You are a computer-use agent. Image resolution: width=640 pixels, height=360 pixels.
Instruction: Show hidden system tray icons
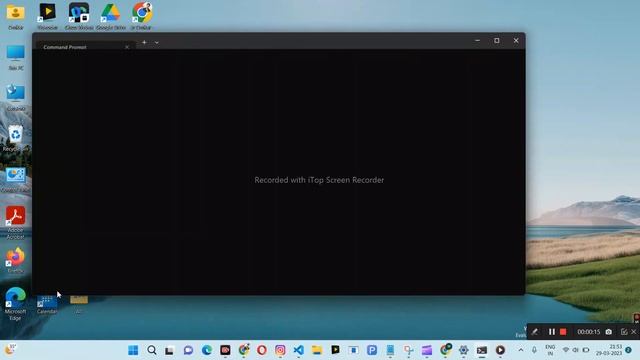pos(521,350)
